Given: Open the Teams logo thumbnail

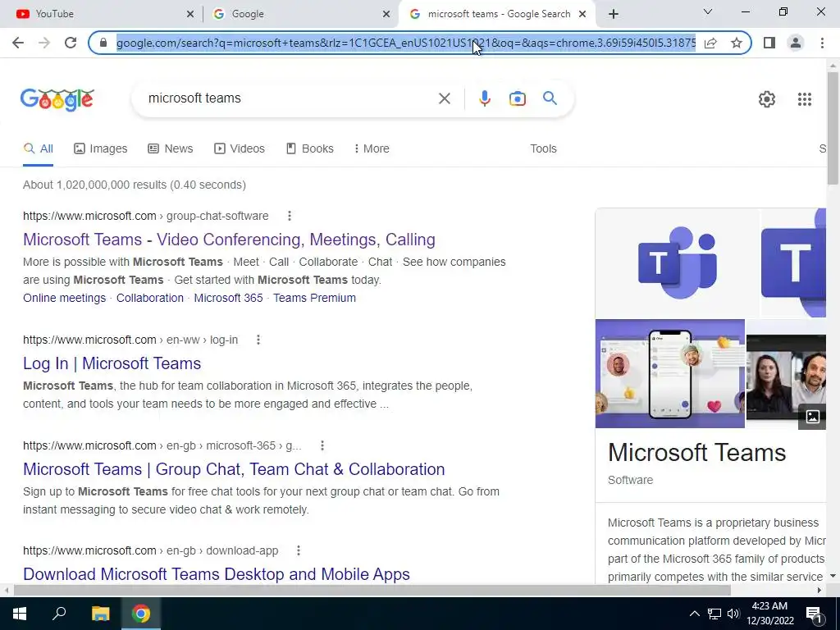Looking at the screenshot, I should 677,262.
